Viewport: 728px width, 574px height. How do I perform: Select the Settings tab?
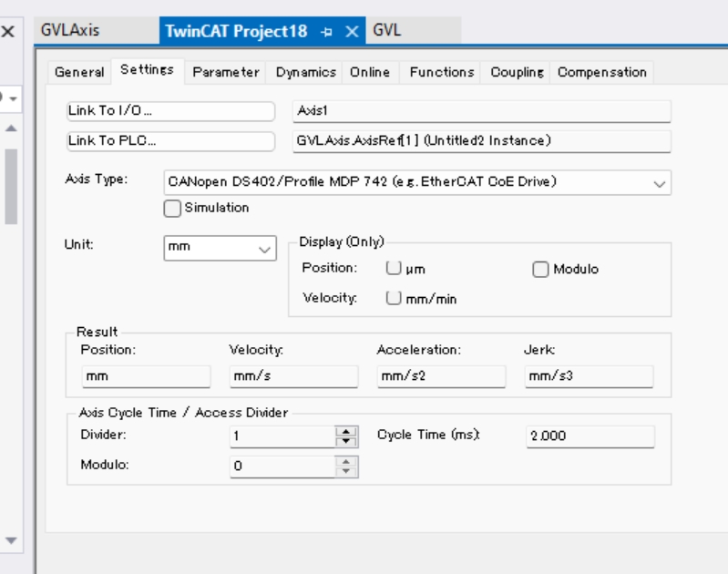[x=148, y=69]
